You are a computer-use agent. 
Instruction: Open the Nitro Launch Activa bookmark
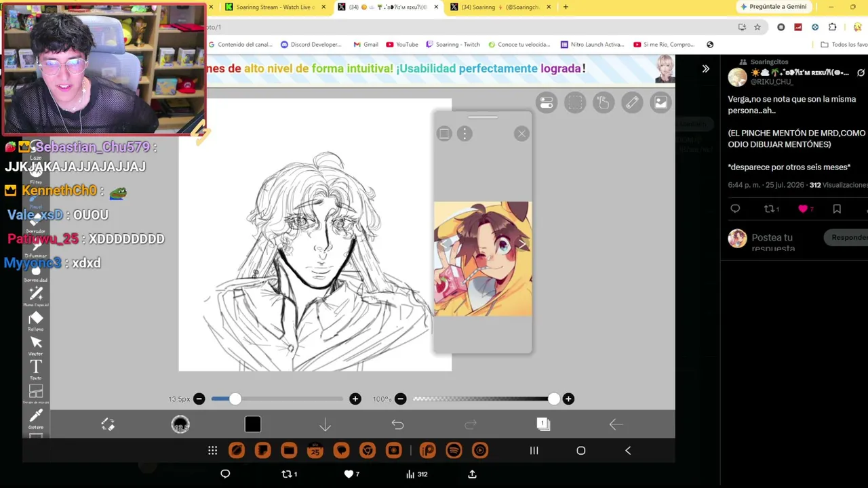[592, 45]
